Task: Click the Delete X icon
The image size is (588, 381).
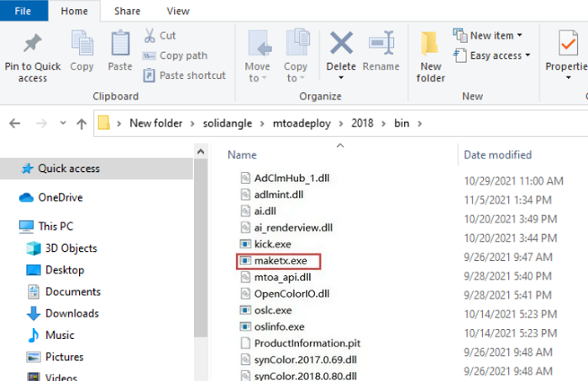Action: (x=341, y=44)
